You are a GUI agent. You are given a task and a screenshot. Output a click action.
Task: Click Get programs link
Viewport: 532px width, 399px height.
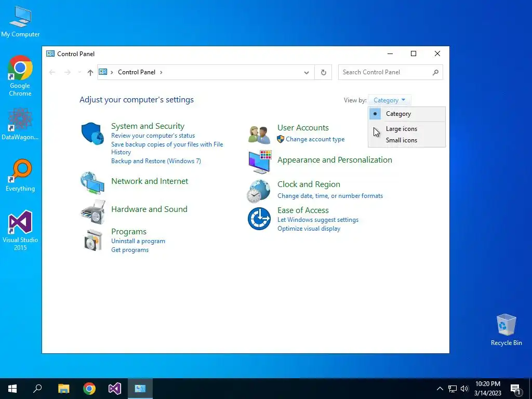coord(130,250)
